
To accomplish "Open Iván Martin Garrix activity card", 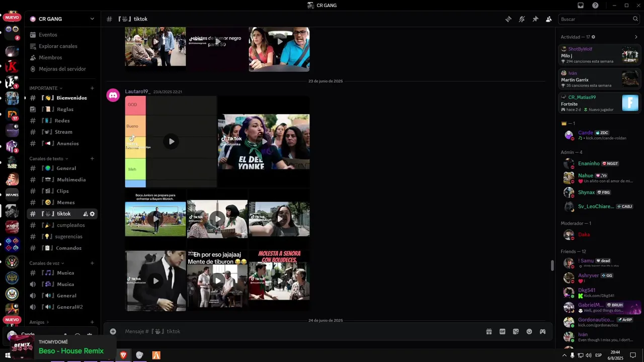I will tap(600, 79).
